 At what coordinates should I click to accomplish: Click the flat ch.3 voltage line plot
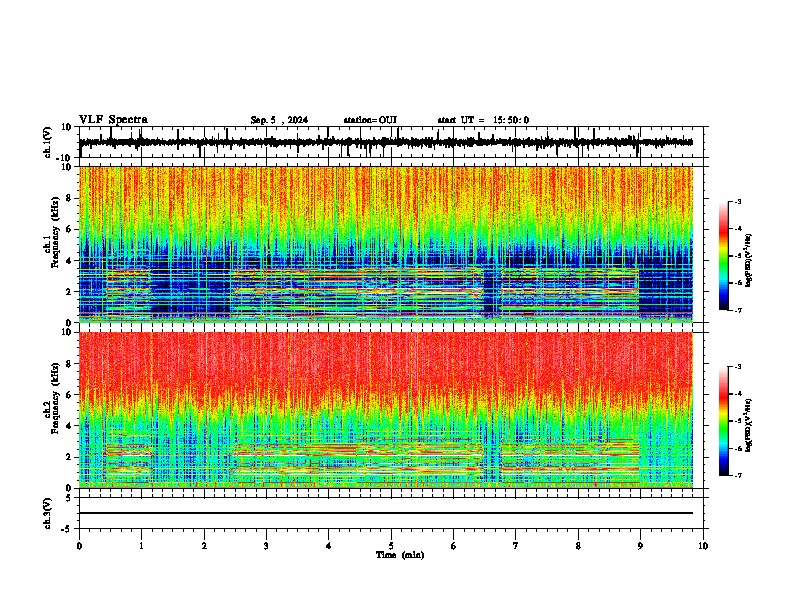pos(386,513)
